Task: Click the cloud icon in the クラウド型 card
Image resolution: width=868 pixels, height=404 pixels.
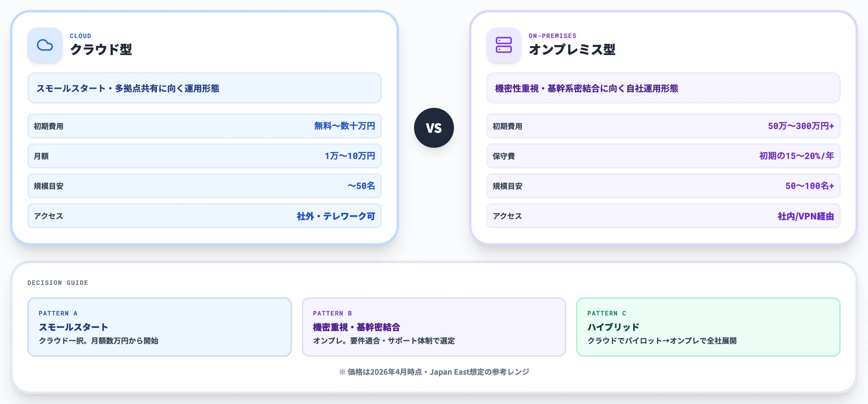Action: pyautogui.click(x=45, y=45)
